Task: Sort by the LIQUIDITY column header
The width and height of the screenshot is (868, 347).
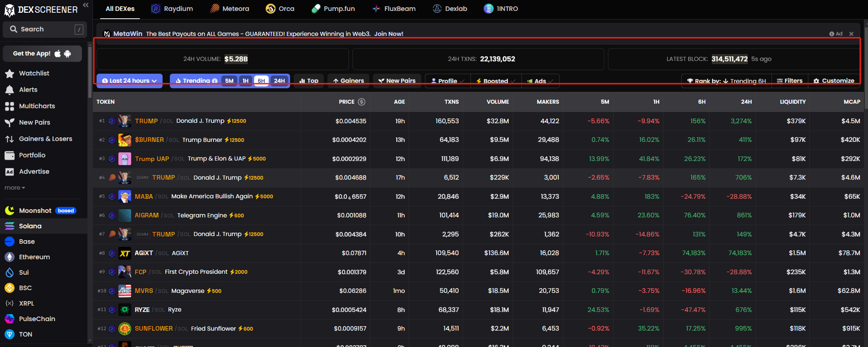Action: [x=793, y=102]
